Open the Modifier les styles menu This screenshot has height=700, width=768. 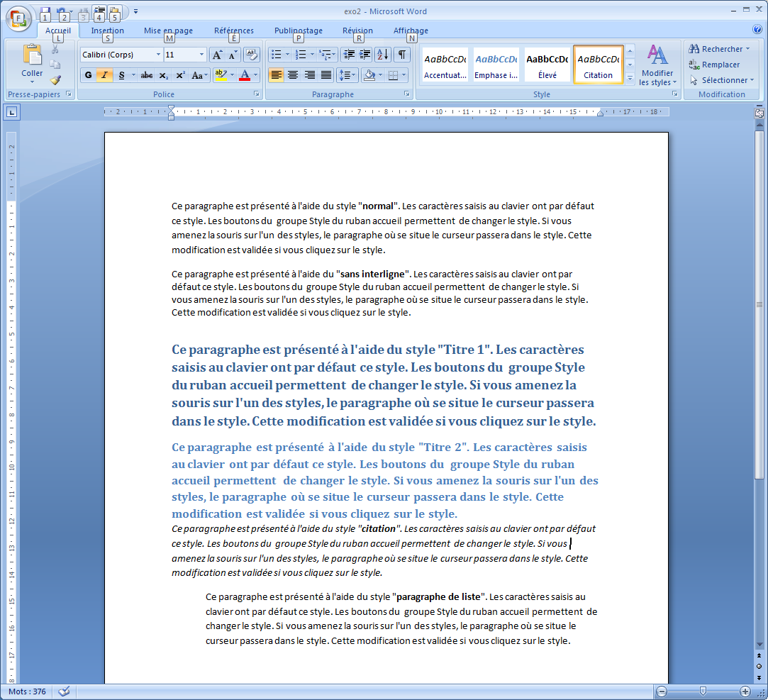point(657,65)
